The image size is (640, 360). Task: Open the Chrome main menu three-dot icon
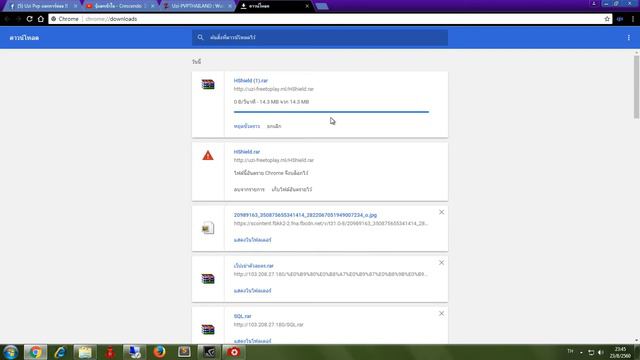click(633, 19)
